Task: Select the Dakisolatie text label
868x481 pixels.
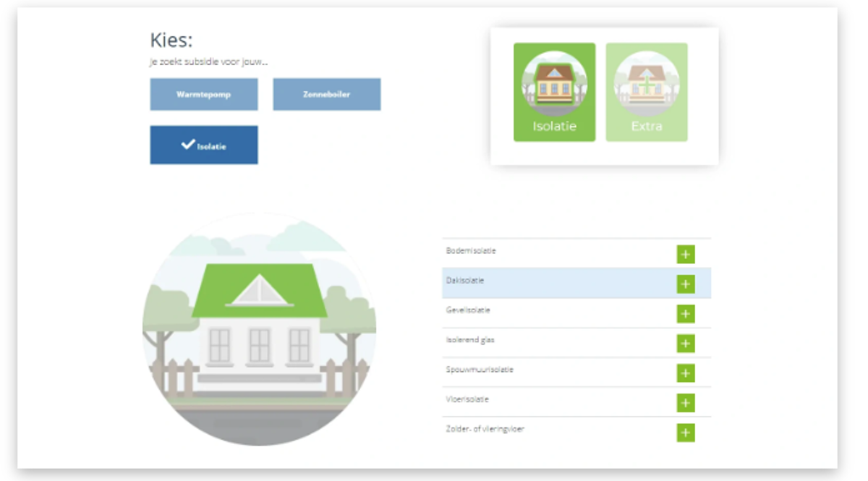Action: tap(465, 281)
